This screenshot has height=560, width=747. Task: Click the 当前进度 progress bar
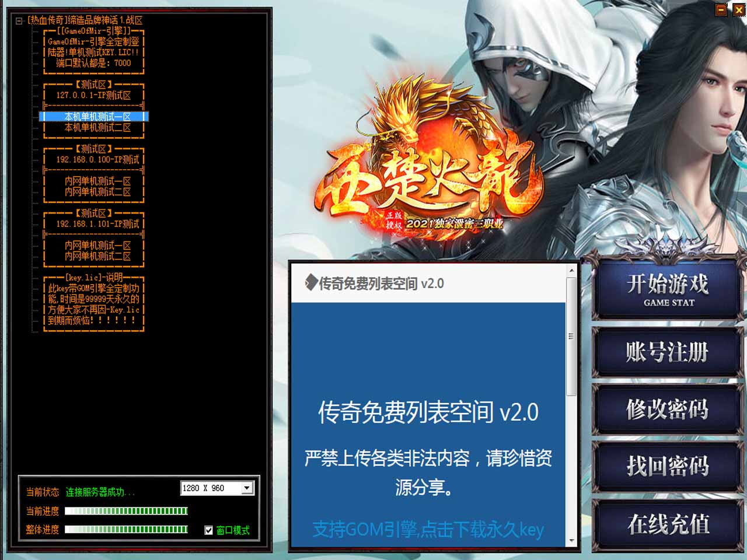[126, 511]
